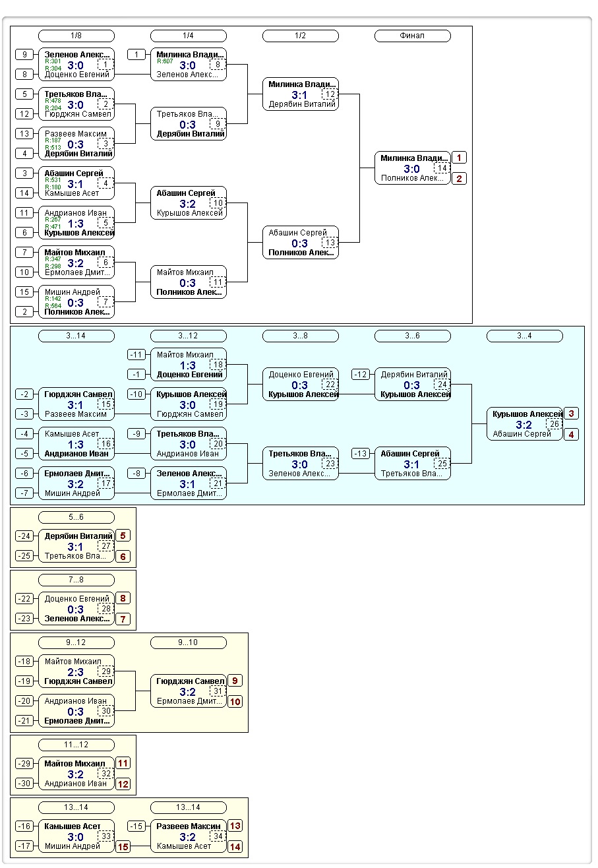Click the red place badge 12 in the 11...12 bracket
The height and width of the screenshot is (868, 598).
123,784
